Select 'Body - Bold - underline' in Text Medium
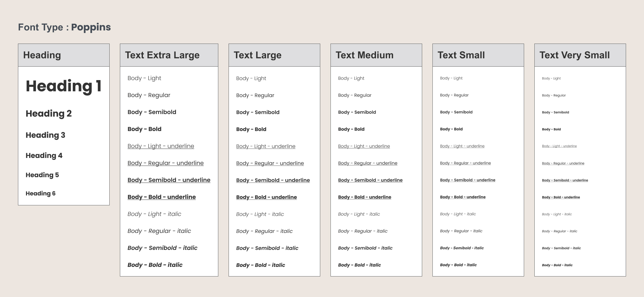 pyautogui.click(x=365, y=197)
